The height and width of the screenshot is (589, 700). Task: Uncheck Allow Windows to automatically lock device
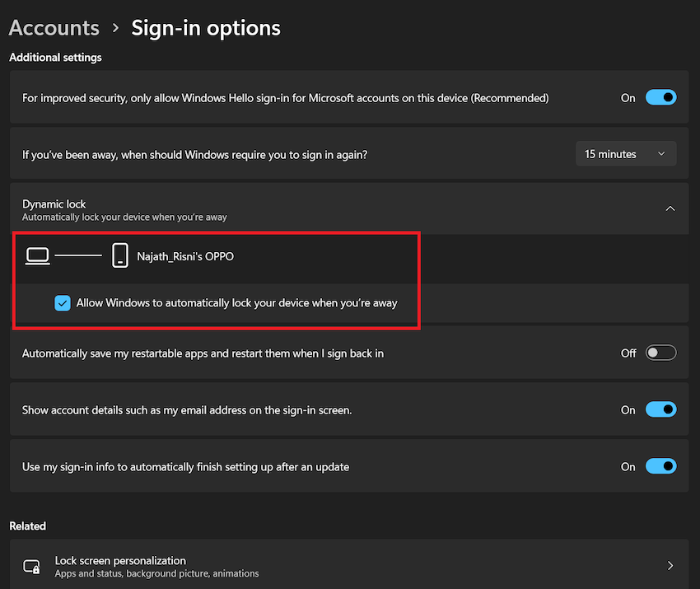coord(63,303)
